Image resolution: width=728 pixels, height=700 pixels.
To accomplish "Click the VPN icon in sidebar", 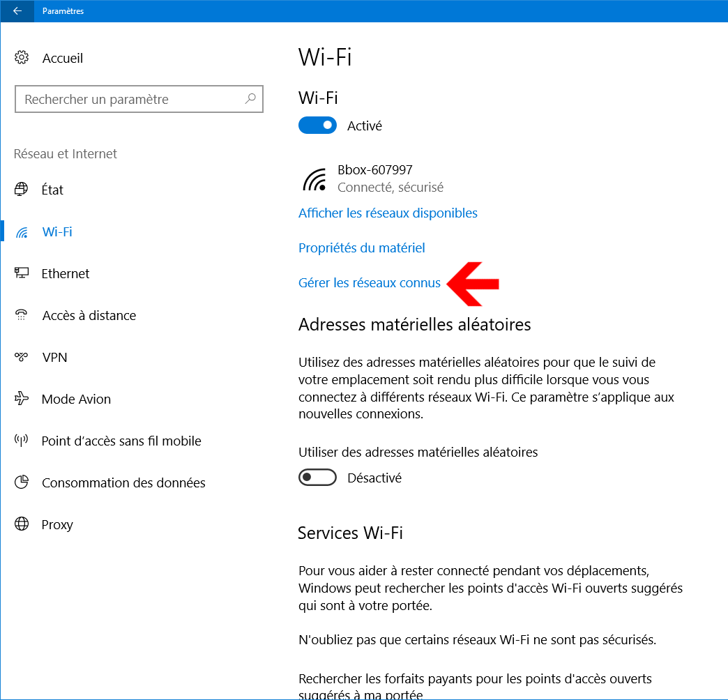I will pos(22,357).
